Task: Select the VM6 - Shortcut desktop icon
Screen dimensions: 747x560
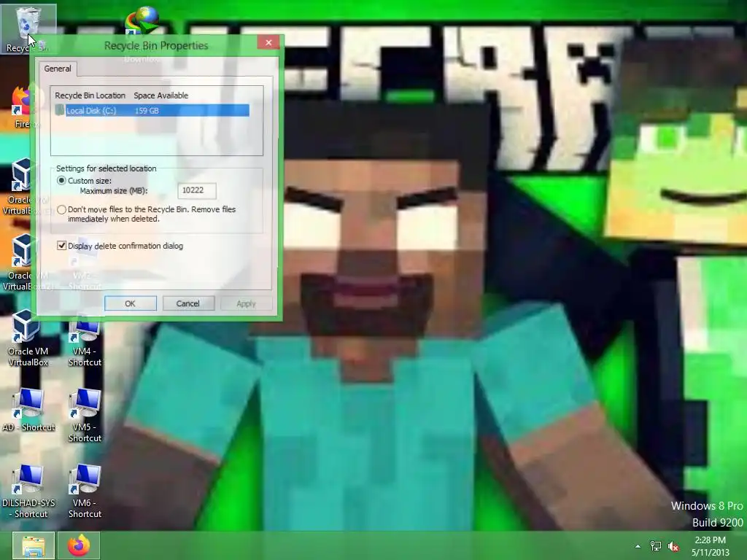Action: click(x=85, y=492)
